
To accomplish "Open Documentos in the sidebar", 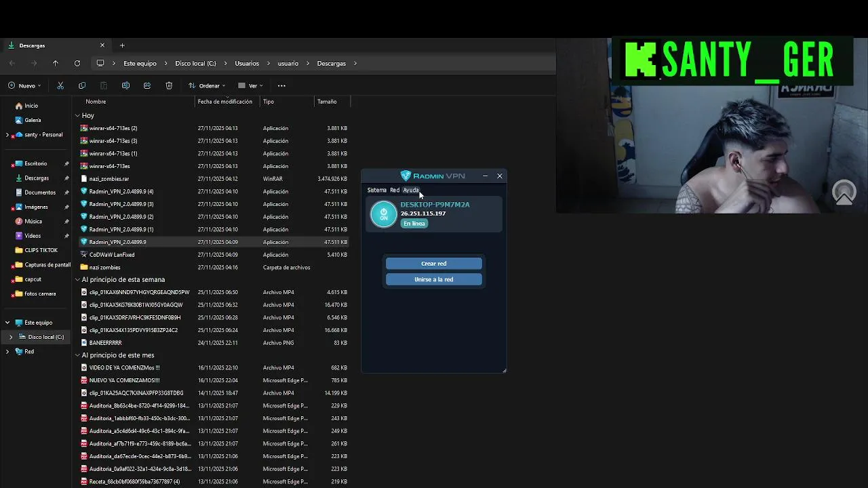I will pos(40,192).
